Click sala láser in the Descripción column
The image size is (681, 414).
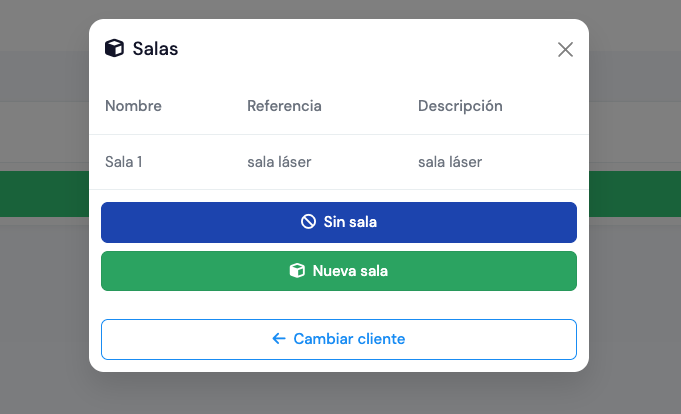click(450, 161)
